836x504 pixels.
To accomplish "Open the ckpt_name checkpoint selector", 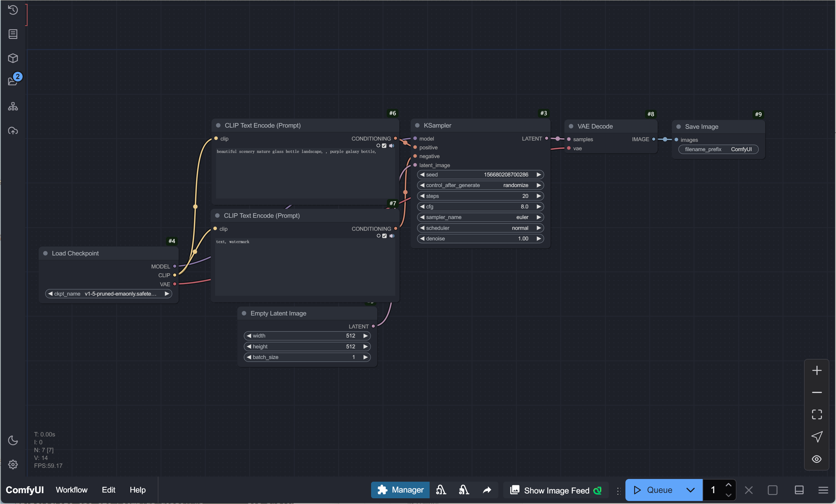I will (x=109, y=294).
